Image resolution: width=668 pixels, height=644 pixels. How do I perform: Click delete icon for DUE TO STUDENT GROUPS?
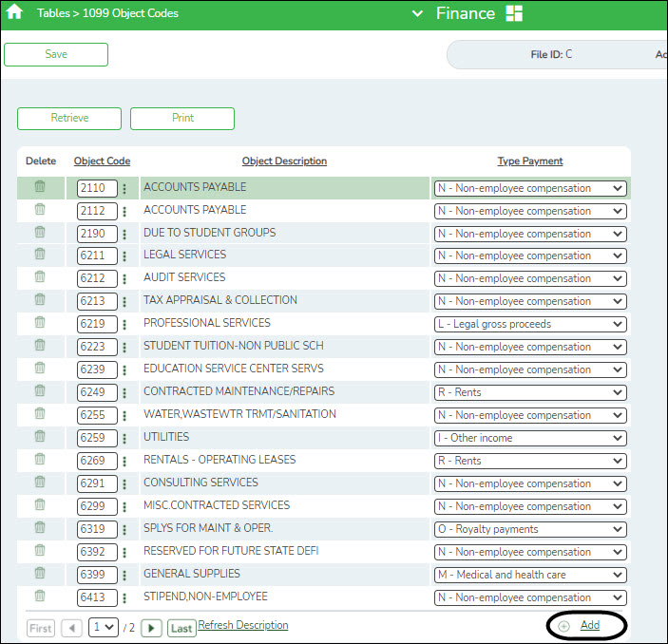tap(40, 232)
